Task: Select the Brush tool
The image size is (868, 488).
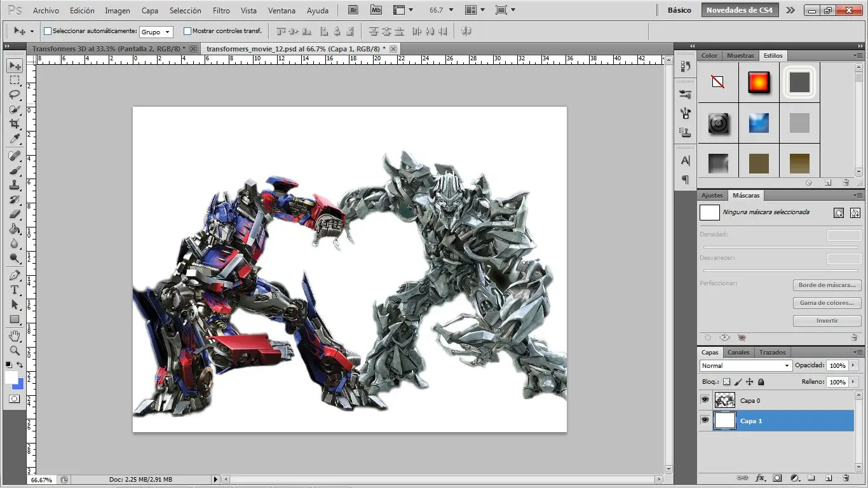Action: pos(15,170)
